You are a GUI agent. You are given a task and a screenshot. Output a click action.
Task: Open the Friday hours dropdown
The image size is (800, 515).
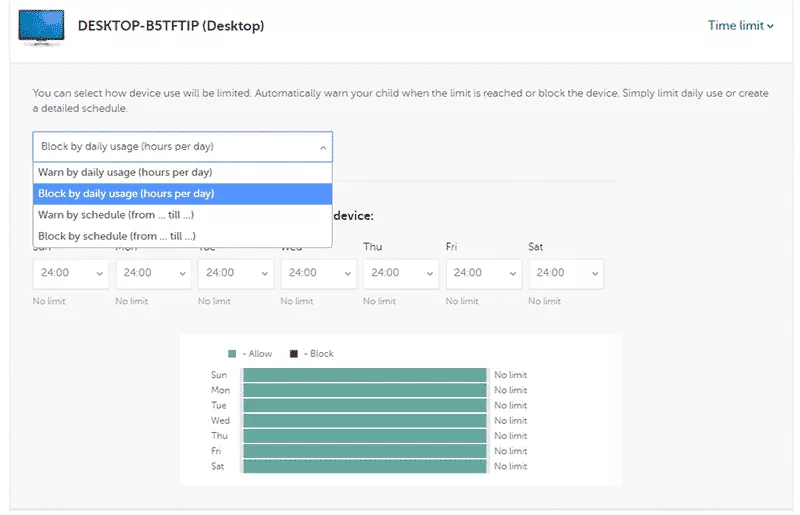point(484,273)
